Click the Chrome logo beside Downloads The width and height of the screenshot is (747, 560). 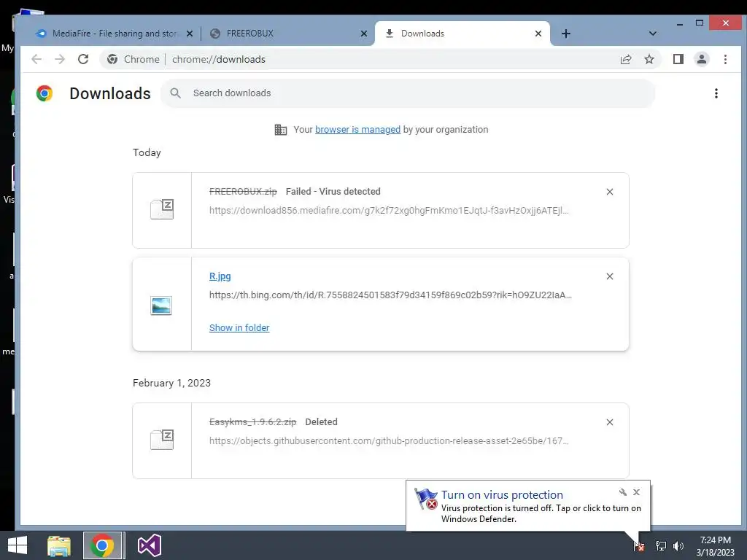click(44, 93)
